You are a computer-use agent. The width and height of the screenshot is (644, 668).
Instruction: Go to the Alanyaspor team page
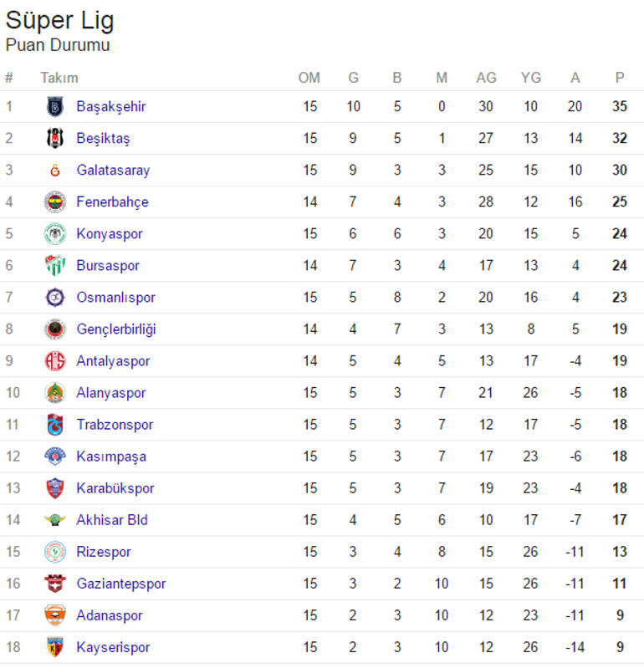[110, 393]
